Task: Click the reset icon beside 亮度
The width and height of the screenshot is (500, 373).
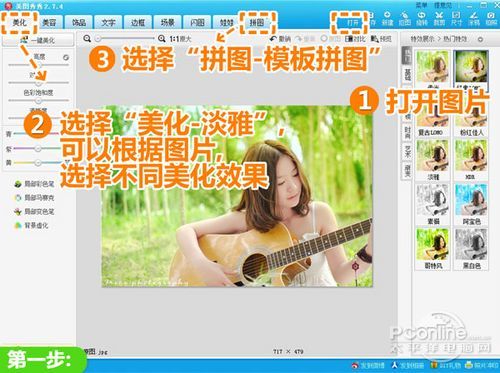Action: tap(66, 57)
